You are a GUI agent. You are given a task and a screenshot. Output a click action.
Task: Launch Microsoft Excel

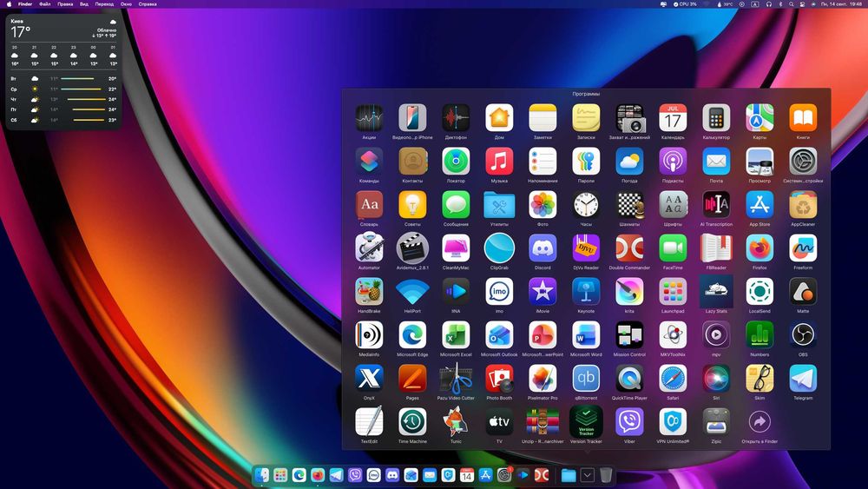coord(456,335)
